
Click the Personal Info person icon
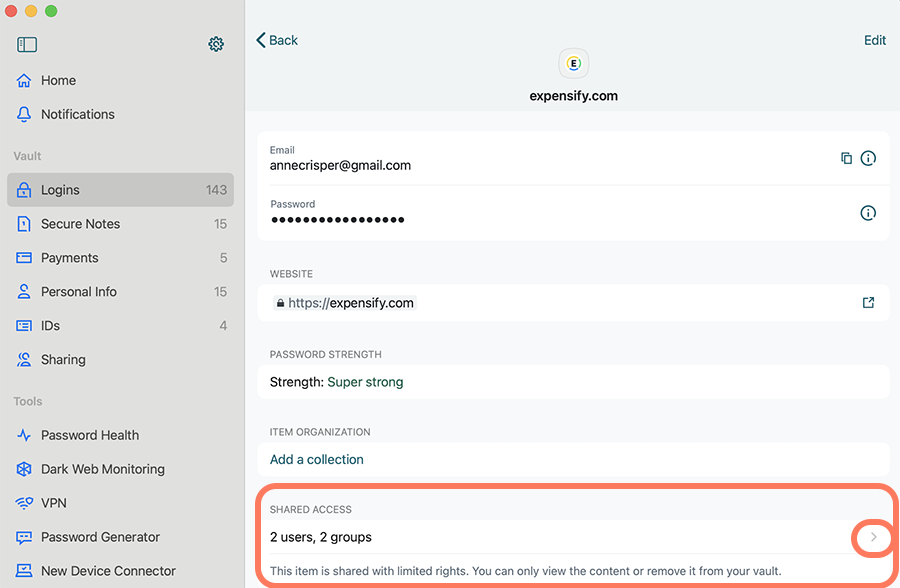tap(24, 292)
